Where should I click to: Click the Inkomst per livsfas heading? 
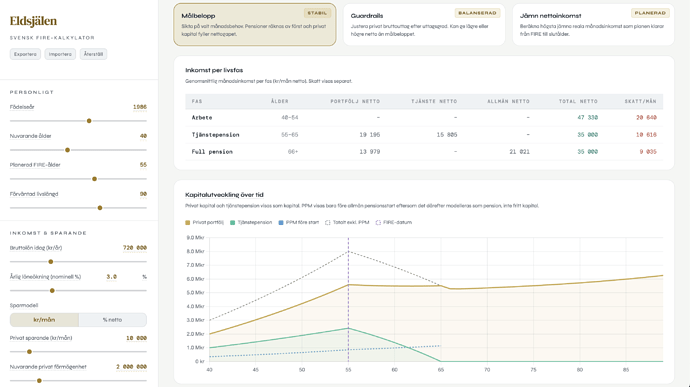(x=214, y=70)
